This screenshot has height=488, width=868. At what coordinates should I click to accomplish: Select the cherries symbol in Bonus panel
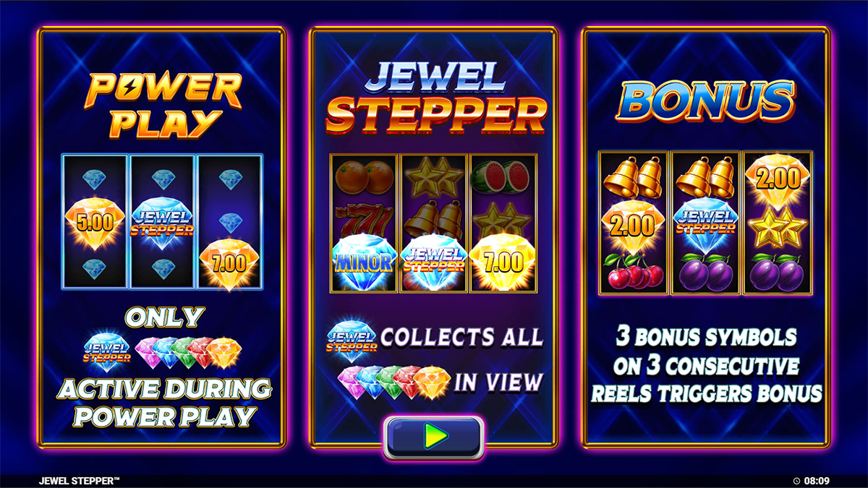click(x=634, y=274)
